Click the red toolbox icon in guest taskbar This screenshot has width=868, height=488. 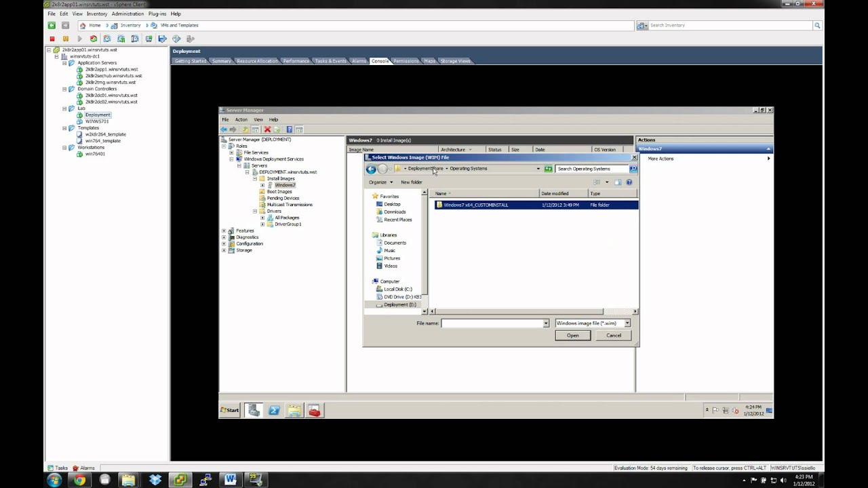click(314, 410)
